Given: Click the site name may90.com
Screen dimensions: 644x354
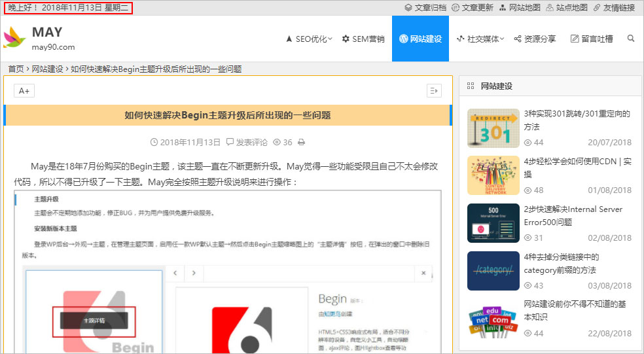Looking at the screenshot, I should point(54,47).
